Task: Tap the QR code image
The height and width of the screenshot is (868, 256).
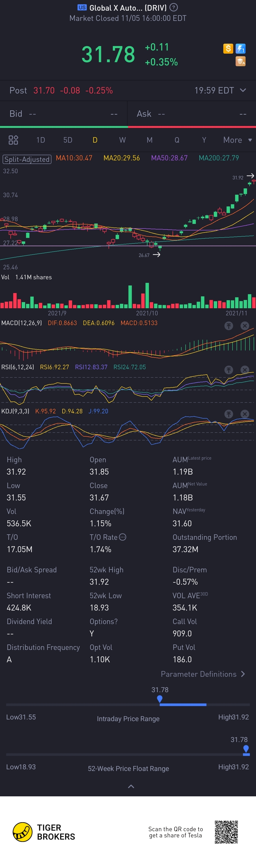Action: click(x=226, y=832)
